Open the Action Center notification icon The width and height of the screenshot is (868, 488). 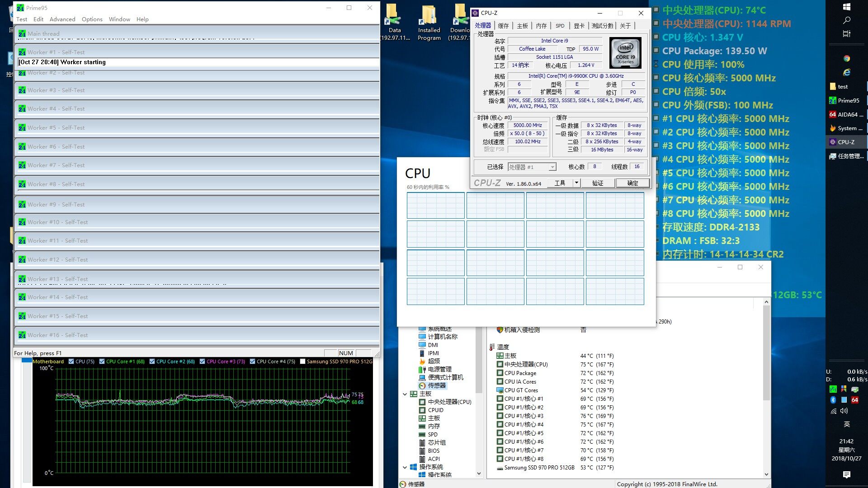[847, 474]
